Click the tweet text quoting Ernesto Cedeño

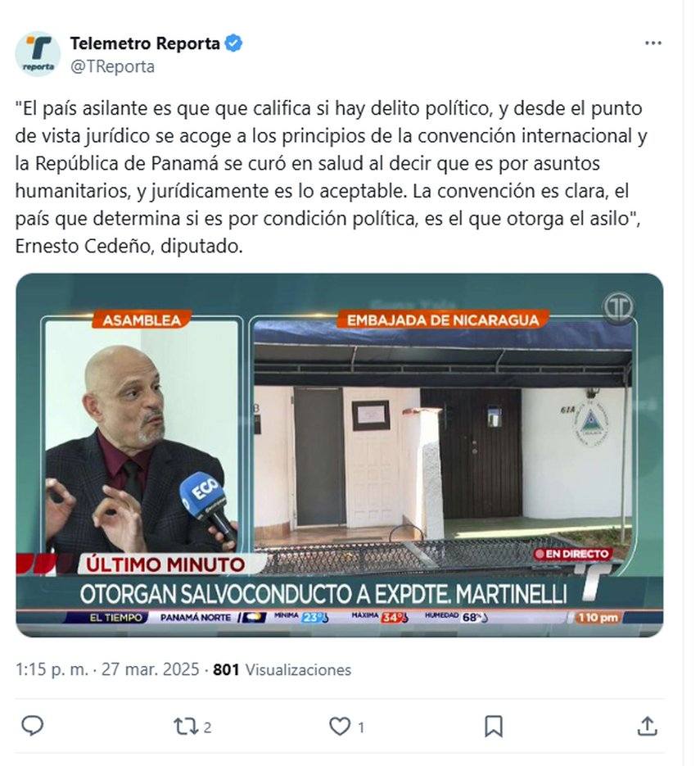pos(332,177)
